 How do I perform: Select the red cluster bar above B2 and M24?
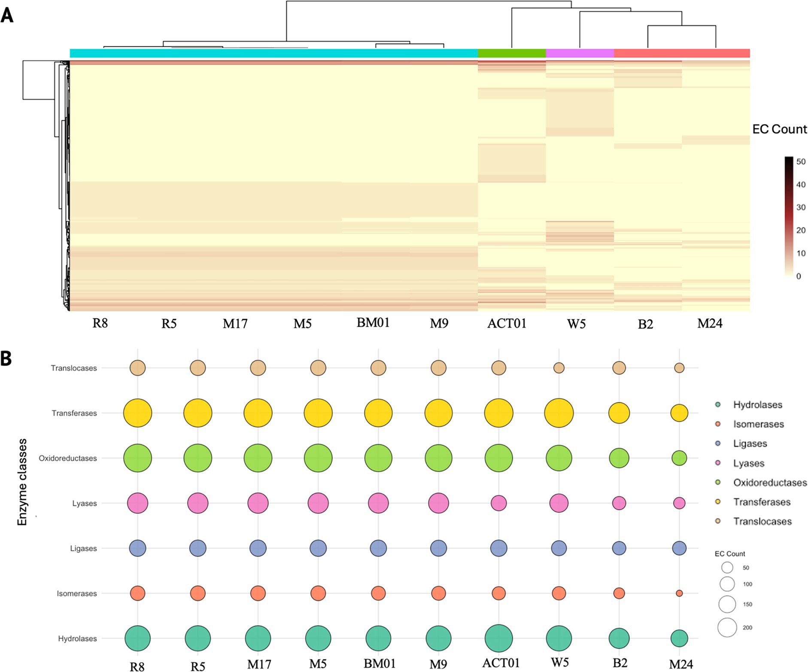pyautogui.click(x=682, y=53)
